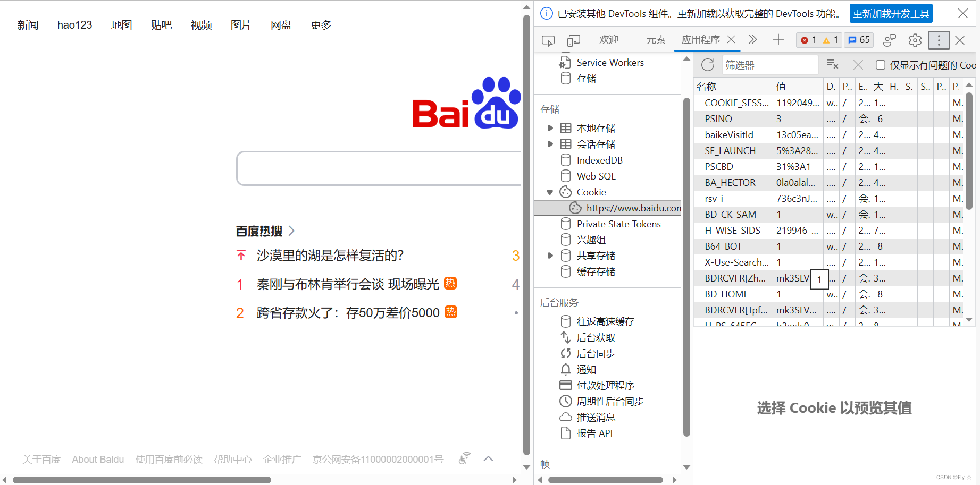Select the 应用程序 tab
Screen dimensions: 980x485
tap(700, 40)
